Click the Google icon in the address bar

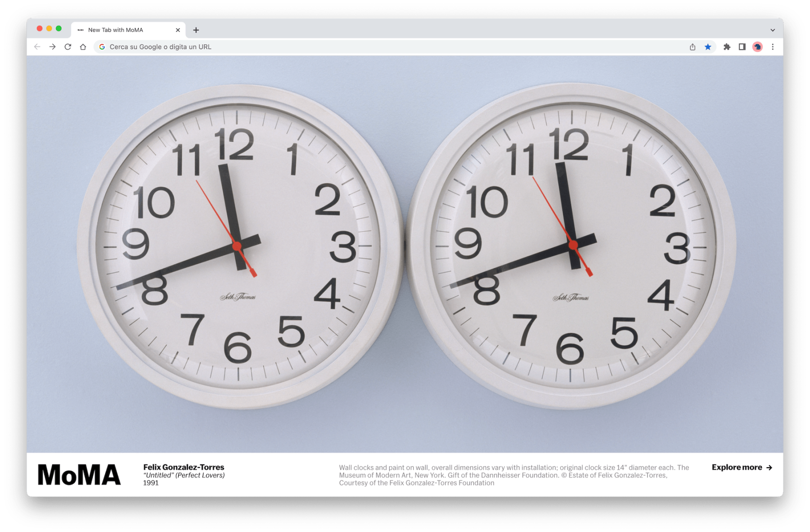click(102, 47)
